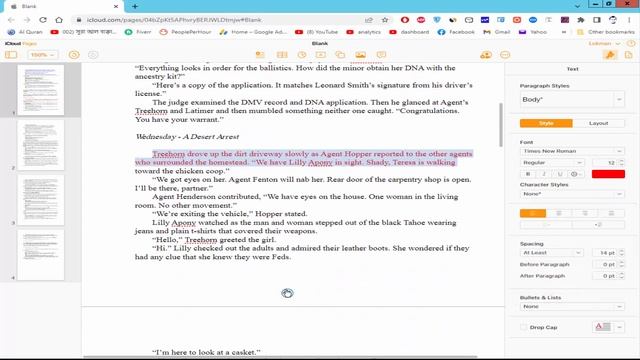Viewport: 640px width, 360px height.
Task: Insert a table from the toolbar
Action: [282, 55]
